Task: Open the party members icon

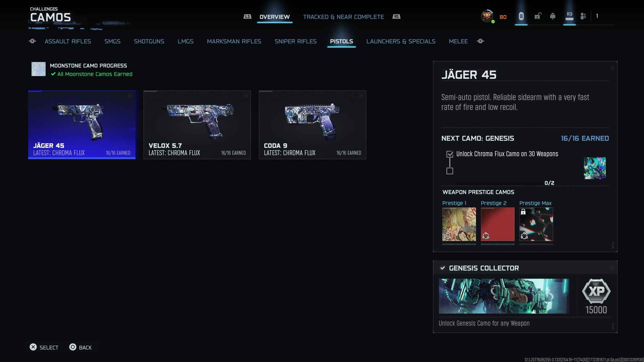Action: (x=583, y=16)
